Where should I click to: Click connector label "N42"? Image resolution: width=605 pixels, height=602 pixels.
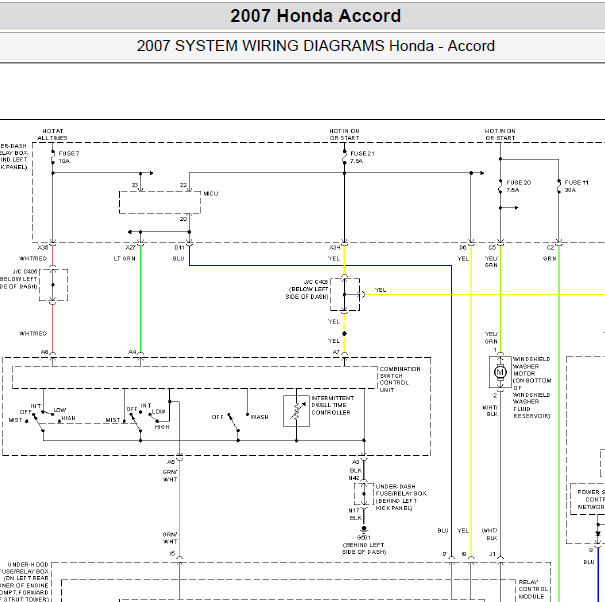coord(354,478)
